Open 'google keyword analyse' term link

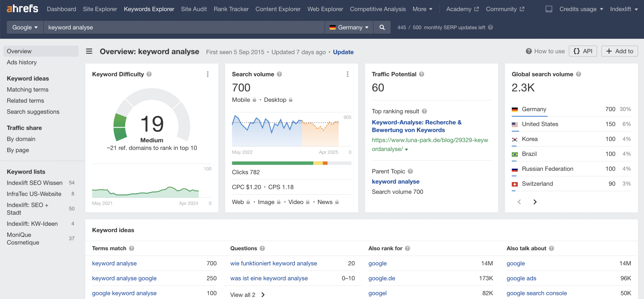(x=124, y=293)
